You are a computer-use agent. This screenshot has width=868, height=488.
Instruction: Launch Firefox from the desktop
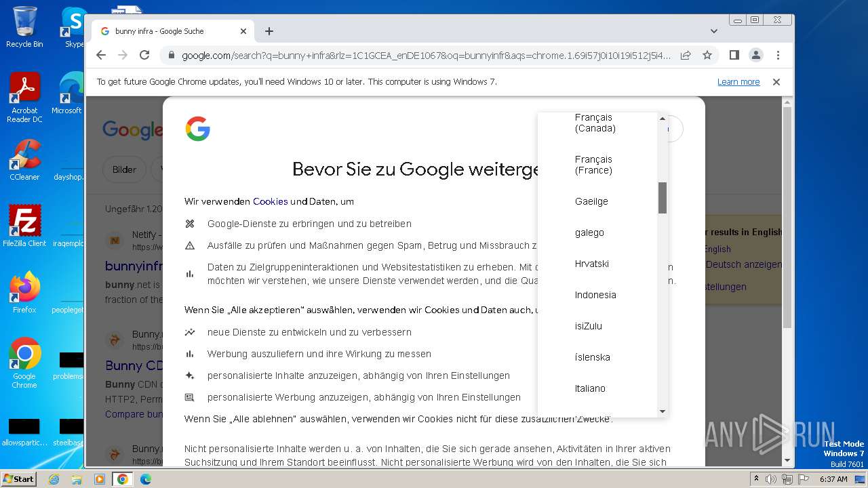24,293
